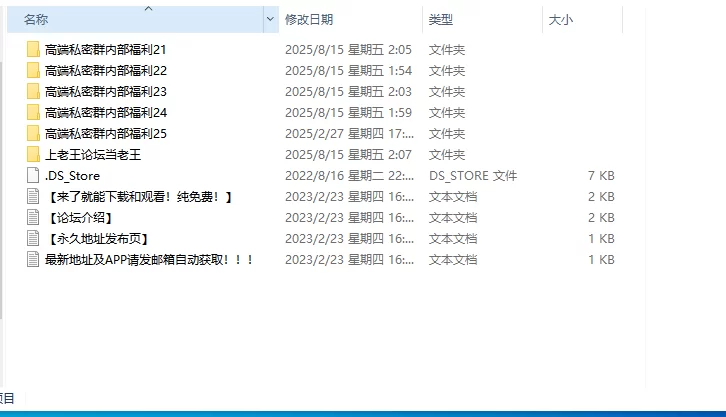Click date 2025/2/27 星期四 17:...
Image resolution: width=726 pixels, height=417 pixels.
(350, 134)
